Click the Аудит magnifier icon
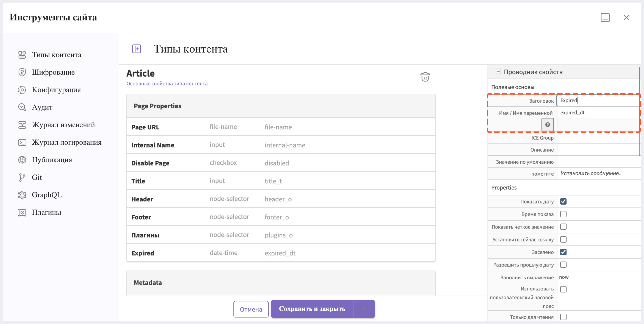This screenshot has height=324, width=644. click(22, 107)
